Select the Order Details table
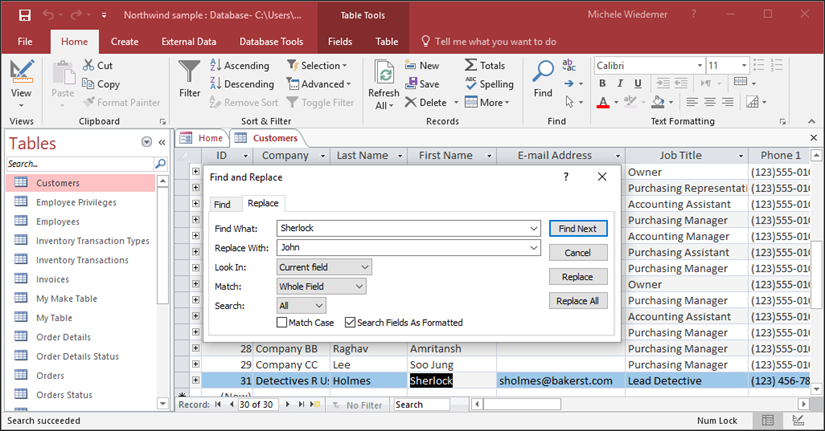The height and width of the screenshot is (431, 825). [63, 337]
